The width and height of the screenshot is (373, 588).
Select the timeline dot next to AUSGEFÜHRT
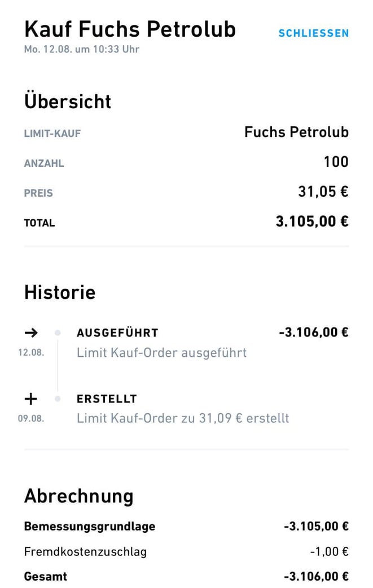coord(56,333)
